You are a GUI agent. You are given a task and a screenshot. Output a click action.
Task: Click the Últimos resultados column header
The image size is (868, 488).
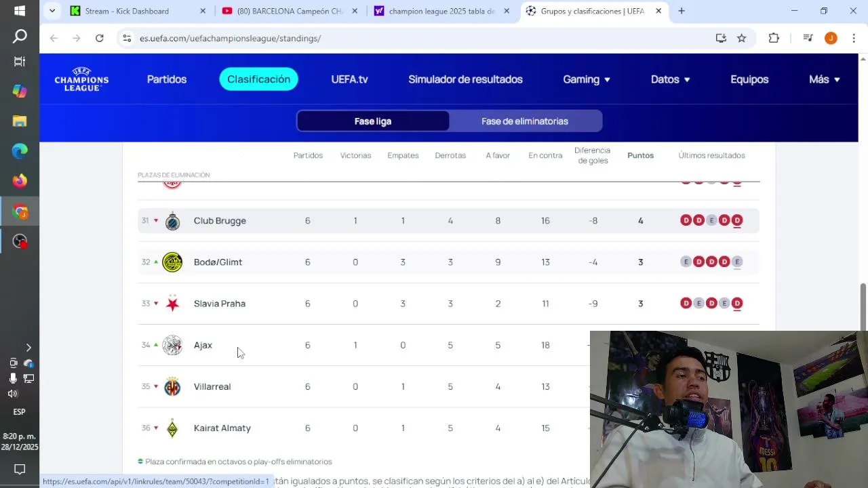[711, 155]
